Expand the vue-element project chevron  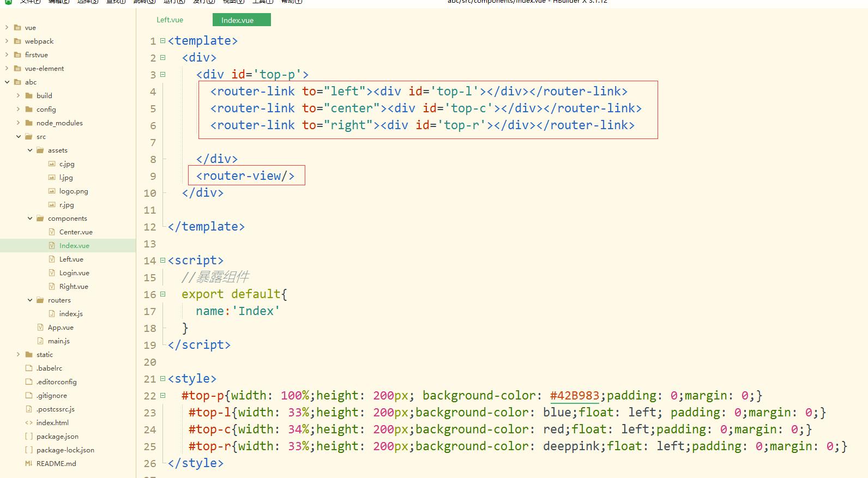pos(7,68)
